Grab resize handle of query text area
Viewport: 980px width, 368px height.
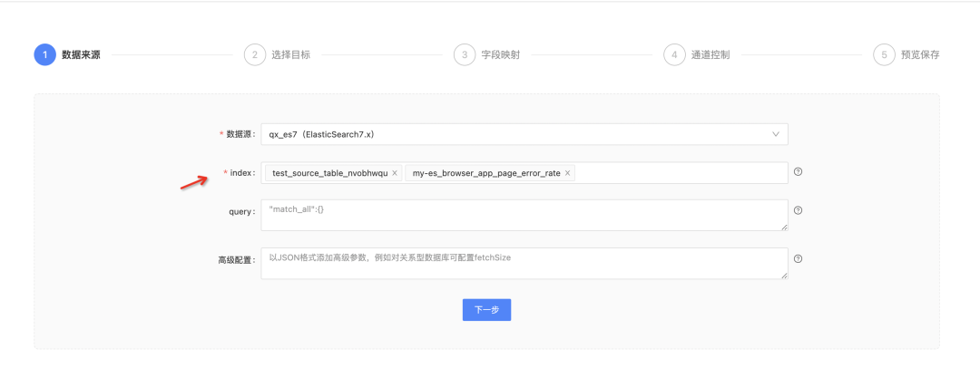(784, 228)
